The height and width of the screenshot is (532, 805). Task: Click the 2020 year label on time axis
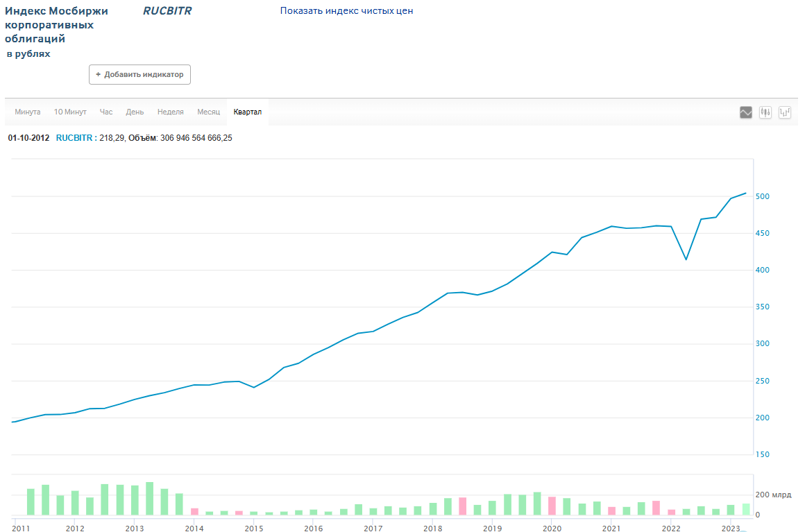click(552, 529)
